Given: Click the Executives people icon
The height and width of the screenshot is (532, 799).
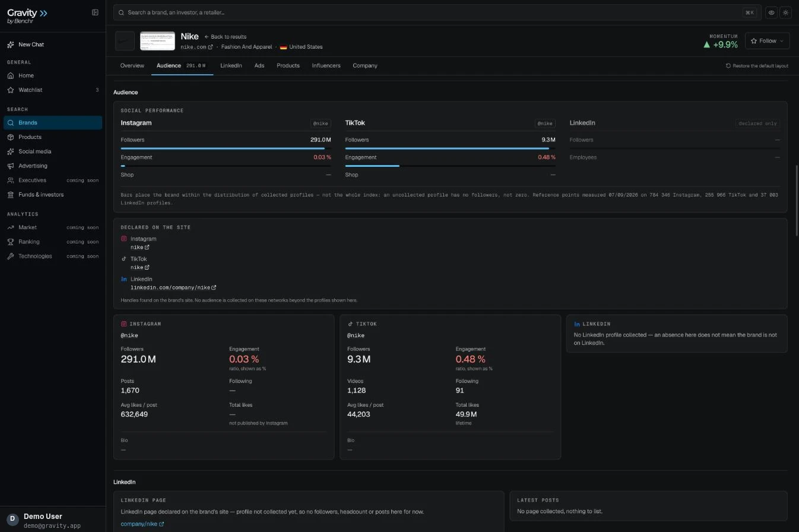Looking at the screenshot, I should point(11,180).
